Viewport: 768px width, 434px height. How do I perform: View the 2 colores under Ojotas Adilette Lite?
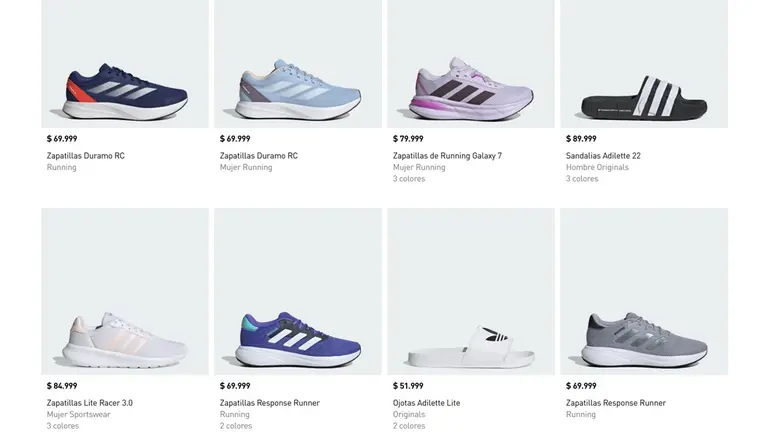coord(409,426)
